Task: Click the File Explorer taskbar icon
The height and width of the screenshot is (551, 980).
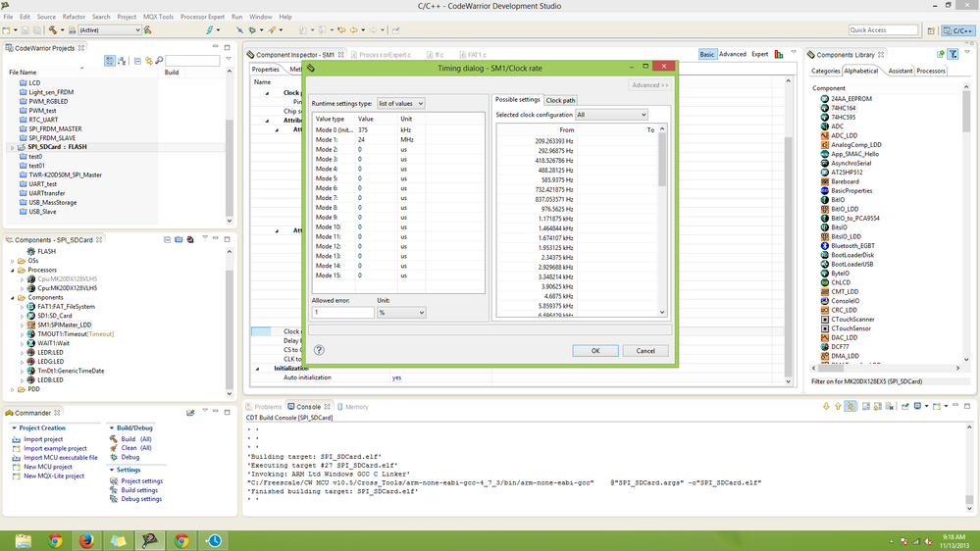Action: click(24, 540)
